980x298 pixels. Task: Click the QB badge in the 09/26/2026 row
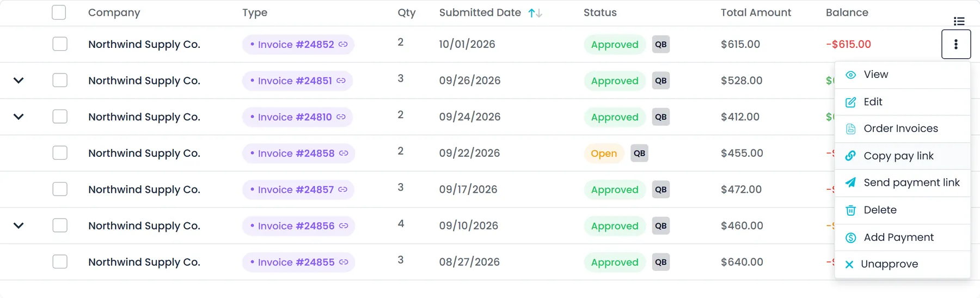click(x=660, y=81)
